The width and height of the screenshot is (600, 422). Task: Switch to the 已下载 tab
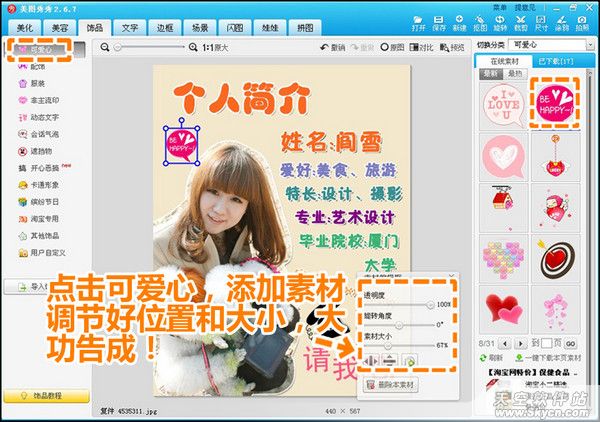(x=556, y=61)
